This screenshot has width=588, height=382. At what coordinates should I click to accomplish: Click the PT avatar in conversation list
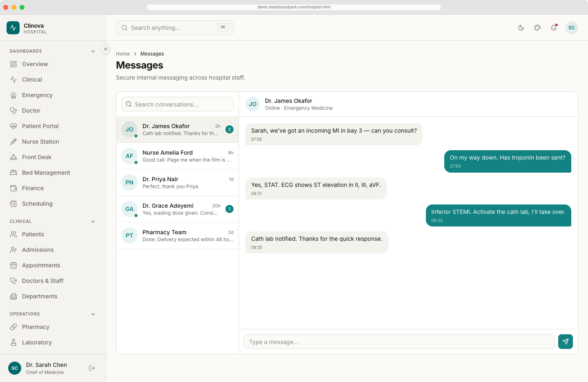coord(129,235)
